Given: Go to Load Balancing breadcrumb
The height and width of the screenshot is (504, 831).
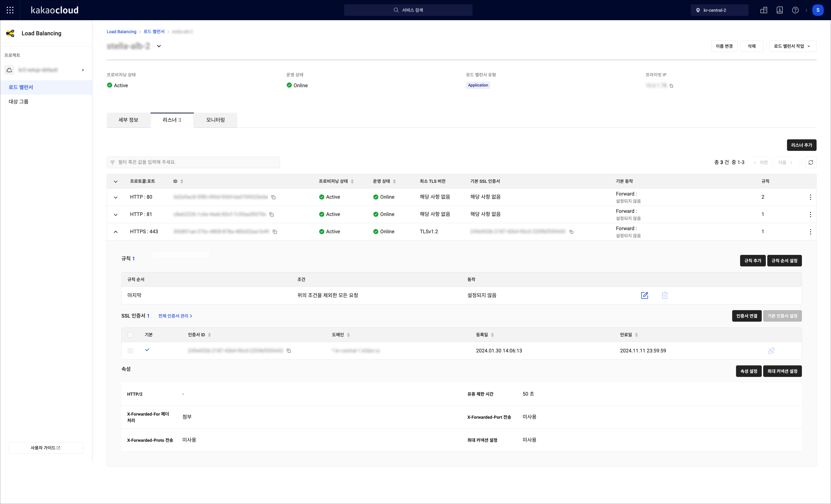Looking at the screenshot, I should click(x=121, y=32).
